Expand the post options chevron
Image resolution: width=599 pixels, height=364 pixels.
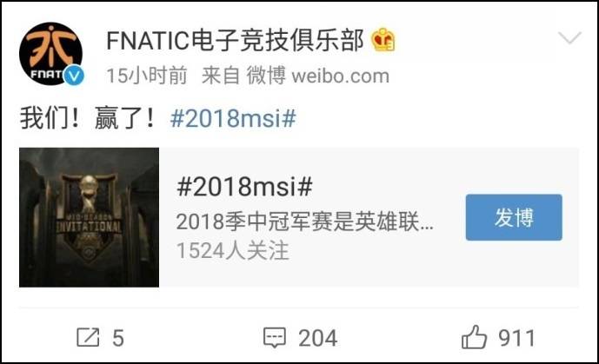pyautogui.click(x=569, y=38)
